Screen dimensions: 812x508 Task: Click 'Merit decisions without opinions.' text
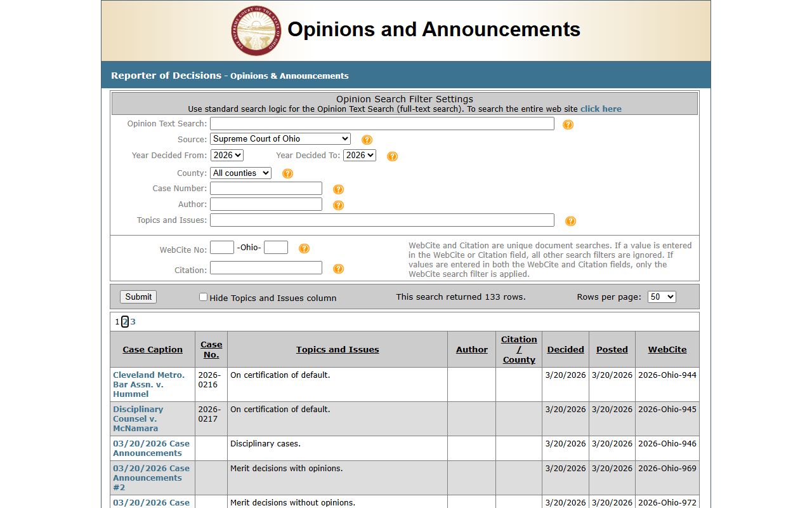[x=292, y=502]
